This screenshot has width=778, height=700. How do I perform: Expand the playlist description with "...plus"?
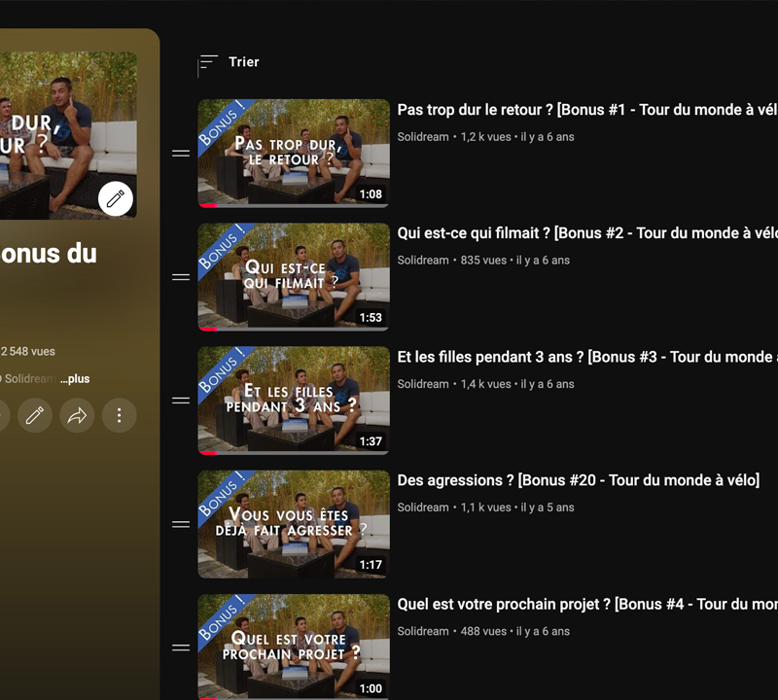tap(75, 379)
